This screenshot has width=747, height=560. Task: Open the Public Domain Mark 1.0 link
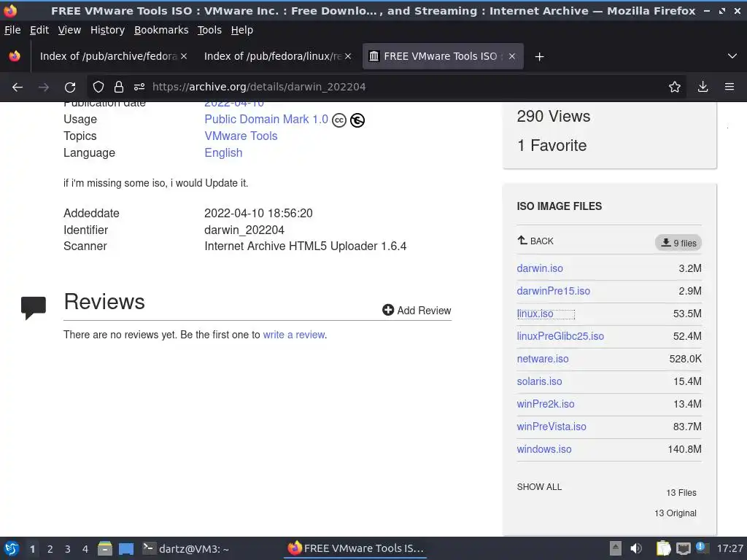coord(266,120)
